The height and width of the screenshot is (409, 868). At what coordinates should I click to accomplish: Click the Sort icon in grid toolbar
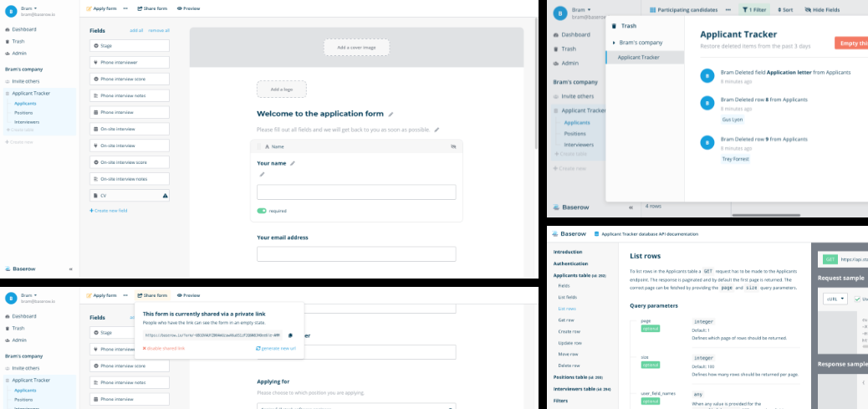(785, 9)
